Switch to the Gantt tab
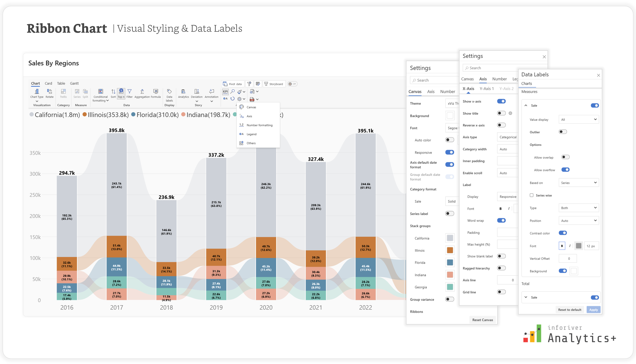Viewport: 636px width, 364px height. [x=74, y=83]
